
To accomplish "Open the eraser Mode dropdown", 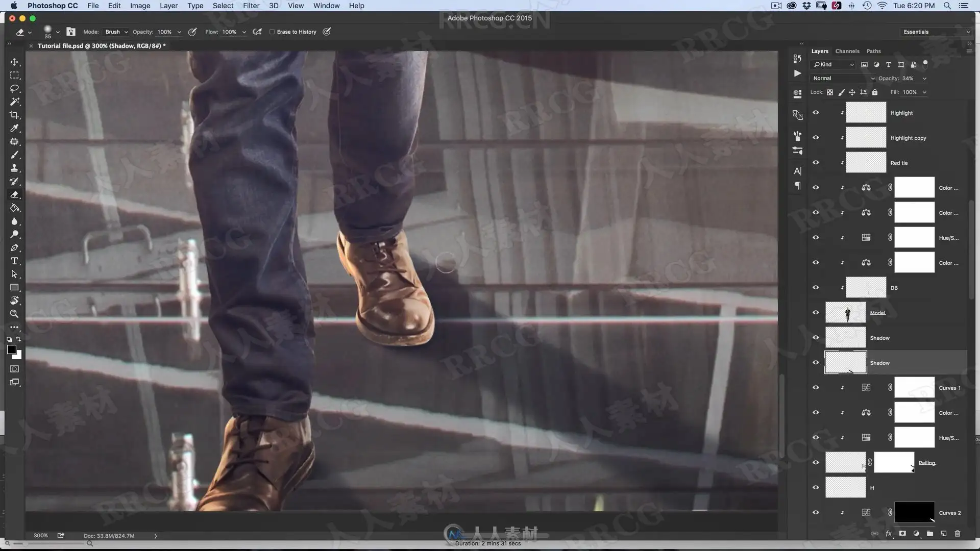I will click(x=116, y=32).
